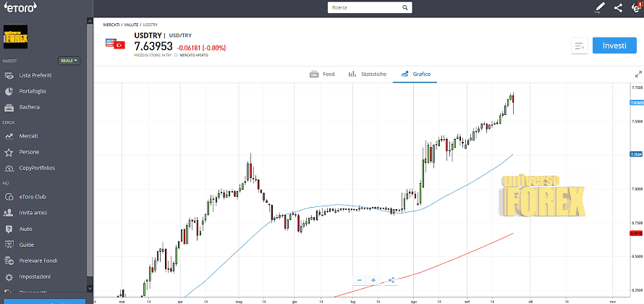Follow the VALUTE breadcrumb link
The image size is (644, 304).
(132, 25)
